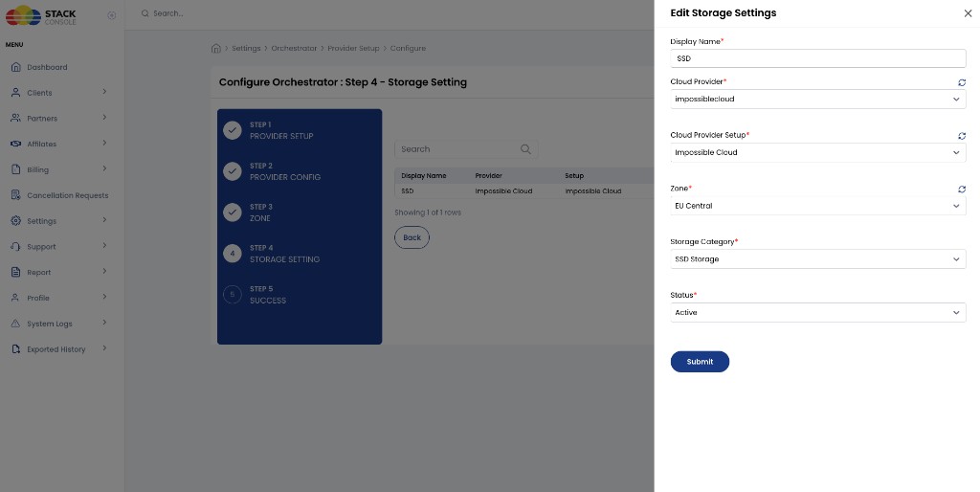
Task: Open the Storage Category dropdown
Action: tap(818, 258)
